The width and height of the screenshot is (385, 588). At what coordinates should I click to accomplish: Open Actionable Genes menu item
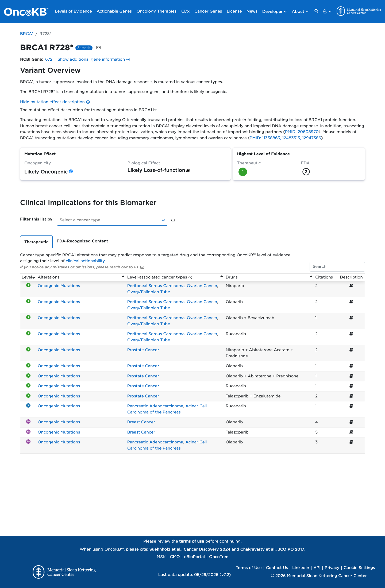(x=114, y=11)
